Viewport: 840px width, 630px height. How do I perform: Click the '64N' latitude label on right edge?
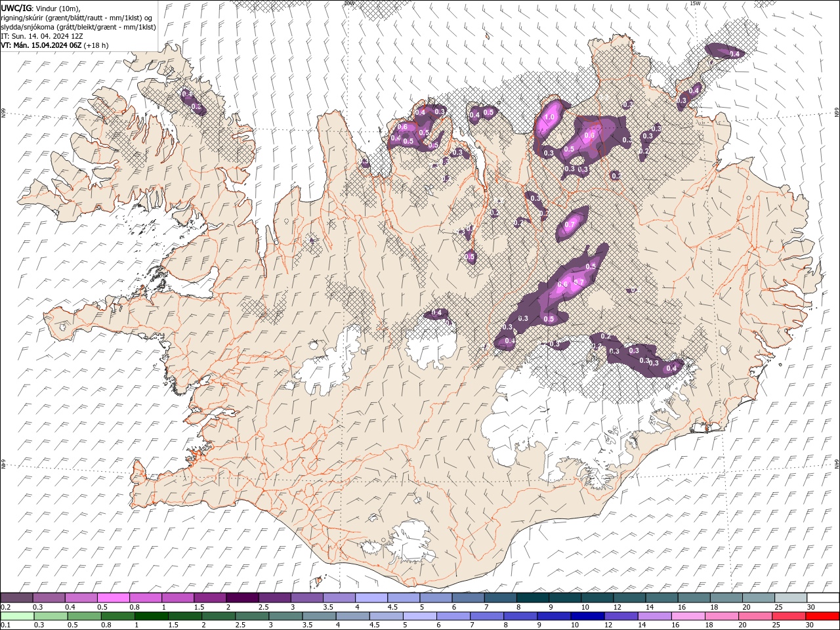point(837,463)
